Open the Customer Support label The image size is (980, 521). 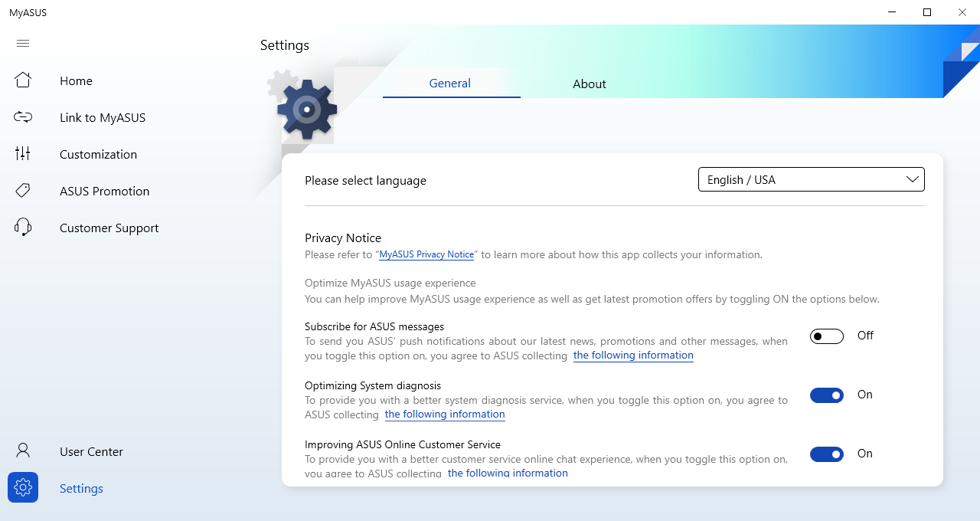coord(109,228)
